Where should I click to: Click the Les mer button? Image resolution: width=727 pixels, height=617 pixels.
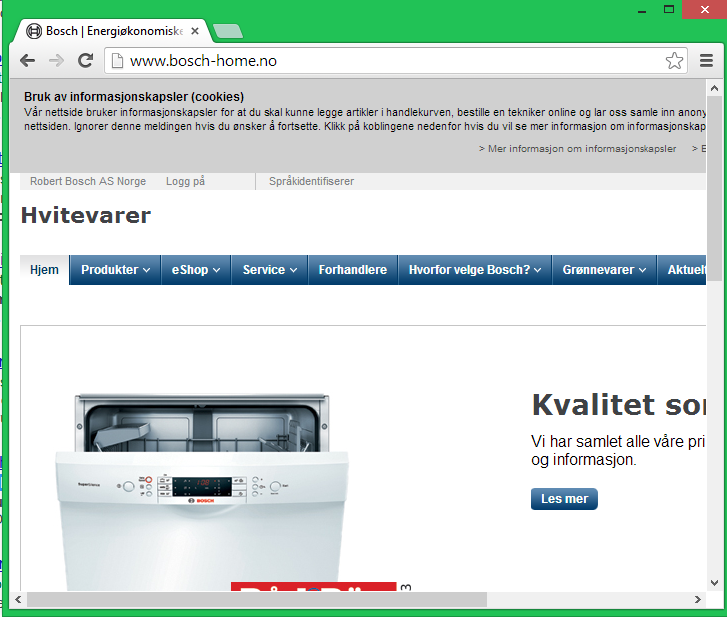pos(564,499)
